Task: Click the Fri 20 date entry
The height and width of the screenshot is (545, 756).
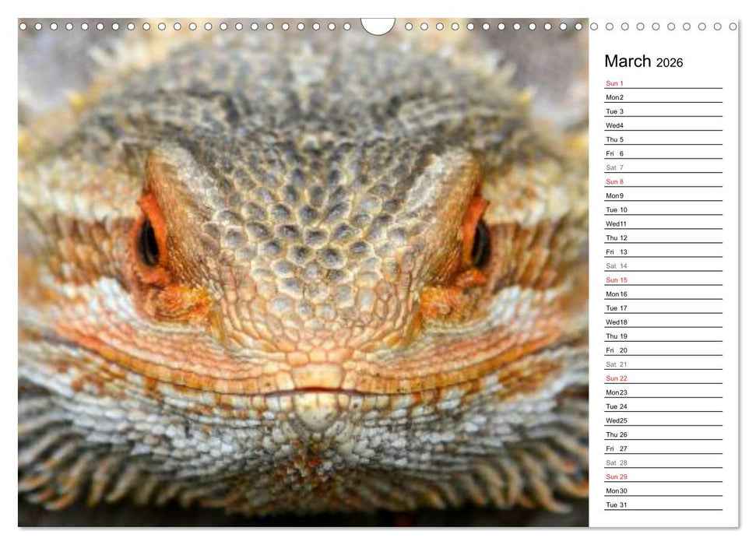Action: tap(614, 350)
